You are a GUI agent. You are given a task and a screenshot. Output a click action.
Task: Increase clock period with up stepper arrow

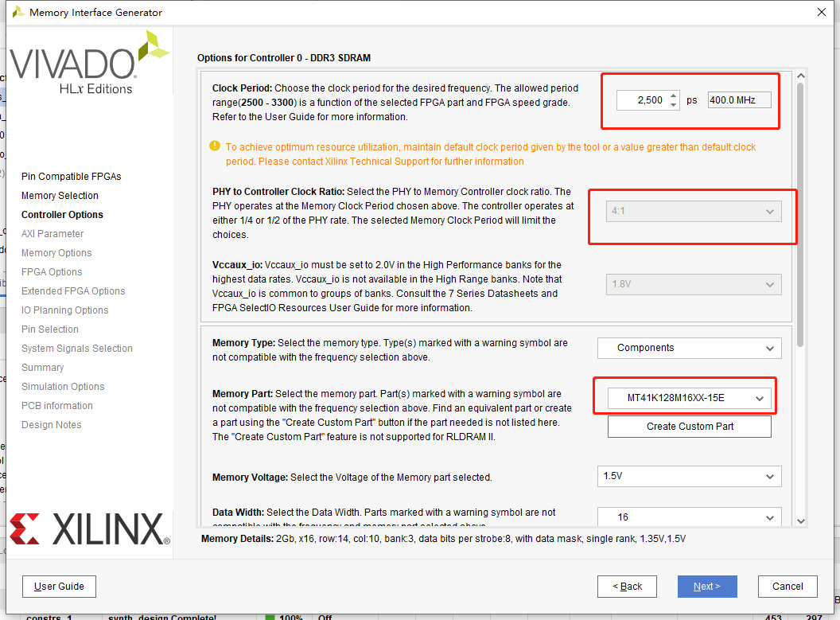pyautogui.click(x=674, y=96)
